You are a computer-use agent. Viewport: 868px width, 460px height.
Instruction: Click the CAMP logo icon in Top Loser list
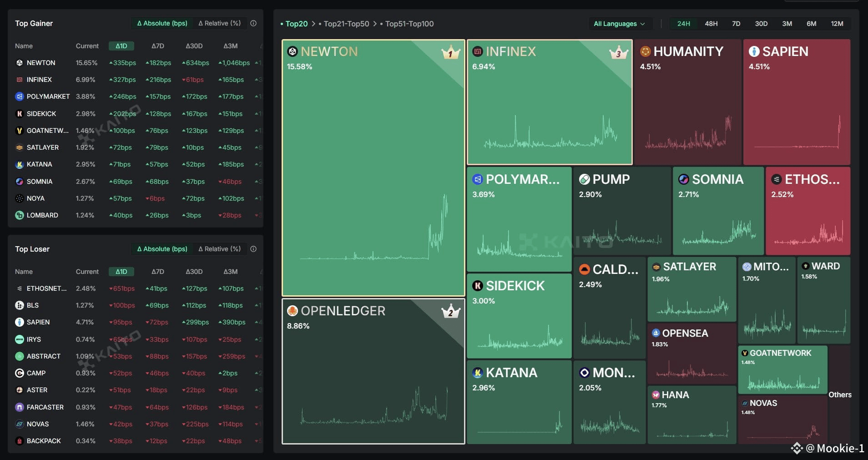tap(19, 373)
